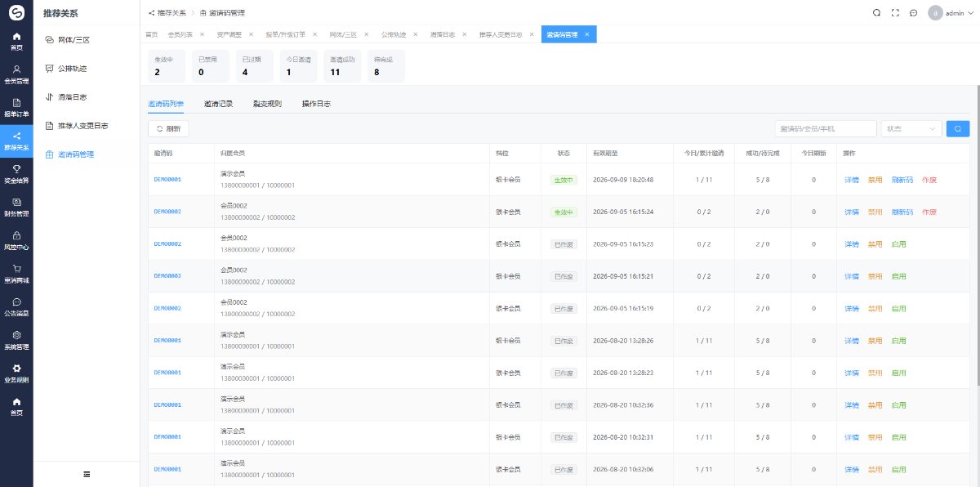Viewport: 980px width, 487px height.
Task: Switch to the 操作日志 tab
Action: tap(316, 104)
